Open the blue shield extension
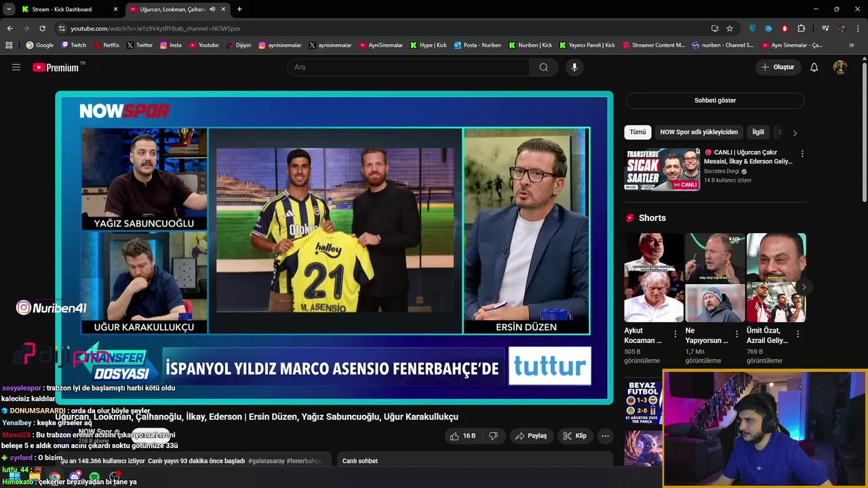 click(752, 28)
